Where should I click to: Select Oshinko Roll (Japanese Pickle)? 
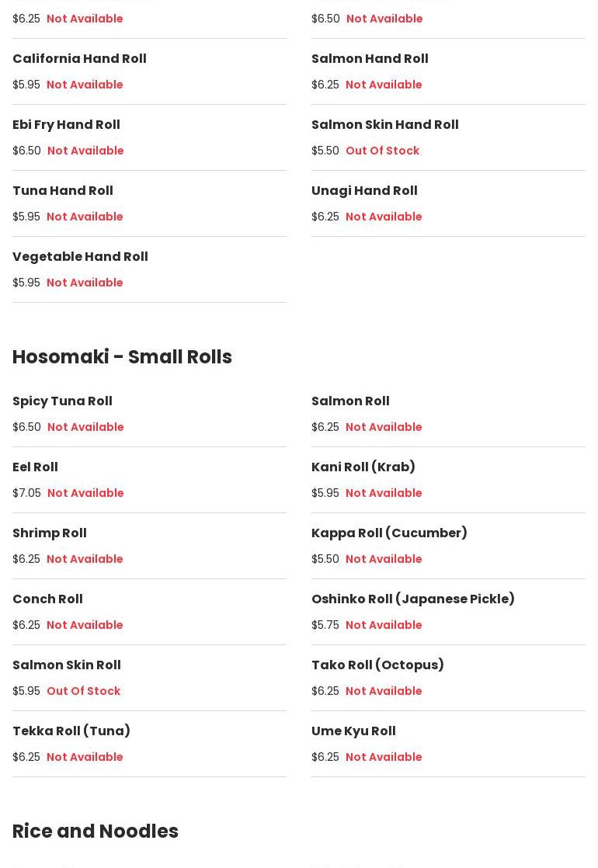coord(413,599)
